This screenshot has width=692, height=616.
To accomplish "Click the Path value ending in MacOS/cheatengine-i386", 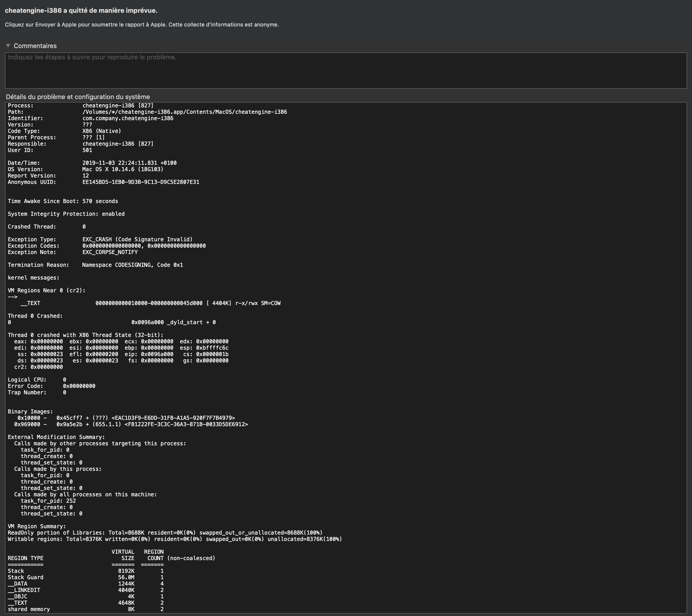I will (x=184, y=112).
